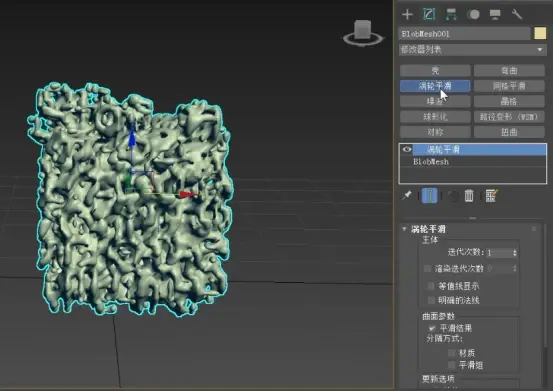This screenshot has height=392, width=554.
Task: Open the Display panel monitor tab
Action: [495, 14]
